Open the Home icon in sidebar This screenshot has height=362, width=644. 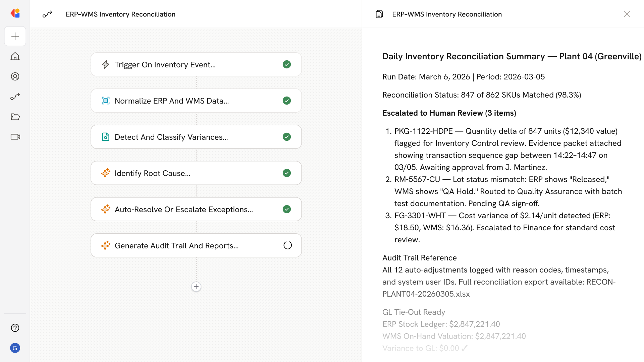[15, 56]
